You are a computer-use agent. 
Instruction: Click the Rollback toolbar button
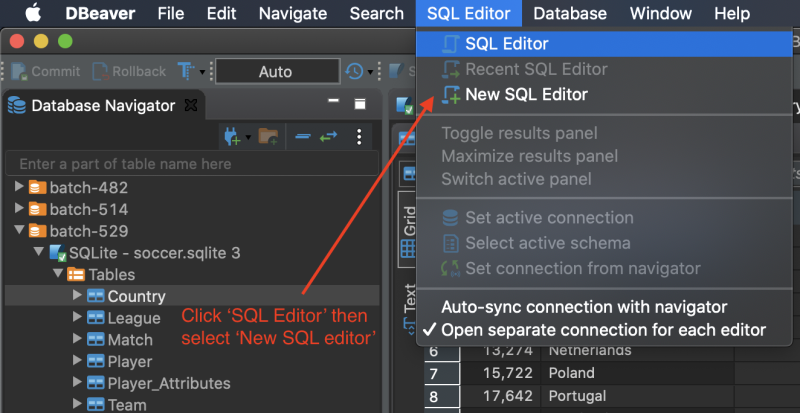[x=129, y=71]
